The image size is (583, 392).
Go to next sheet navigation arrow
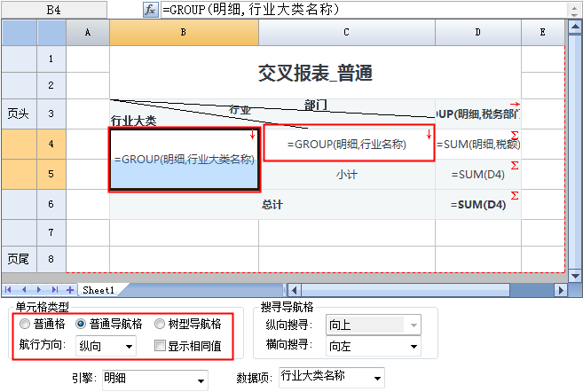click(40, 290)
